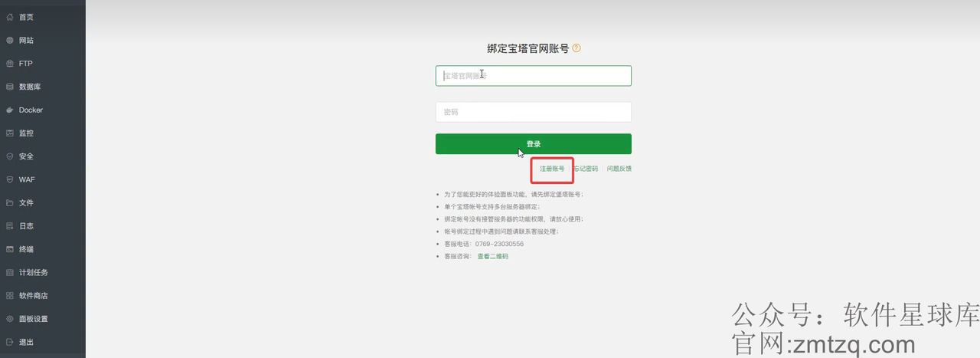Viewport: 980px width, 358px height.
Task: Click the home icon beside 首页
Action: (x=10, y=17)
